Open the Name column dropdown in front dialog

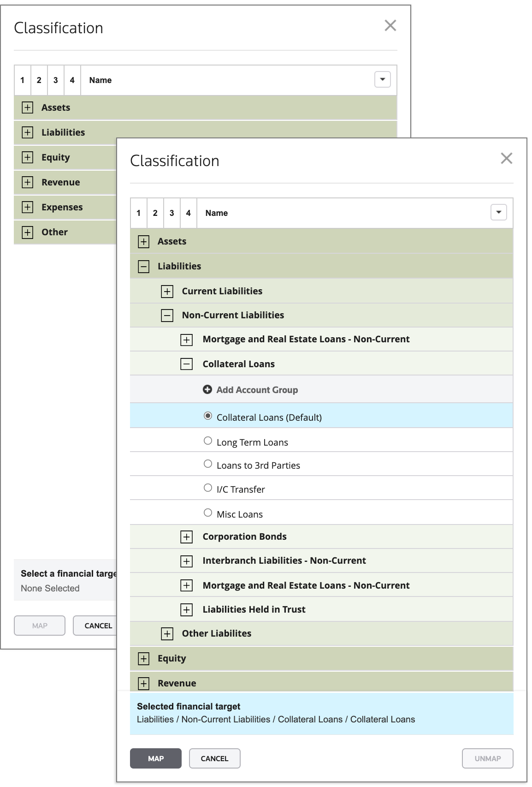(499, 213)
